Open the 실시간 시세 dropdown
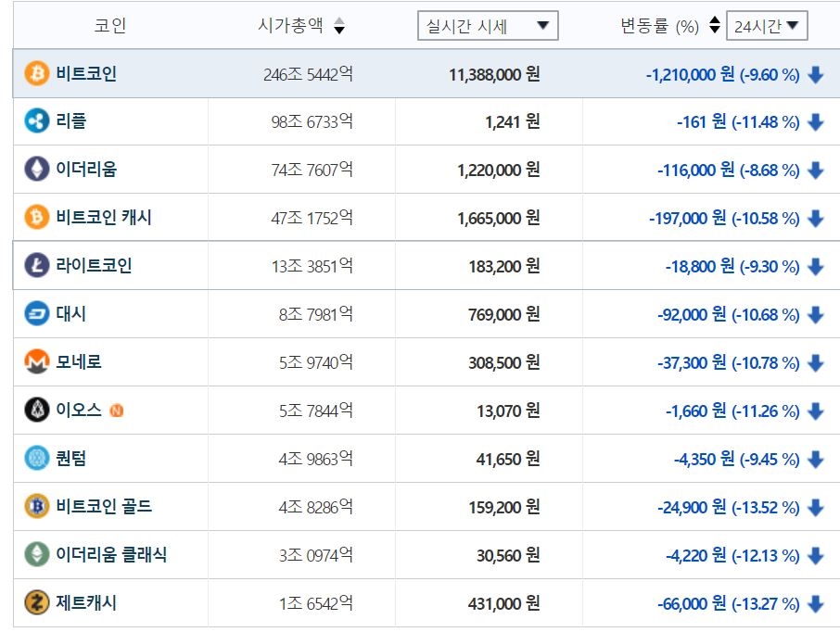Image resolution: width=840 pixels, height=632 pixels. tap(488, 26)
